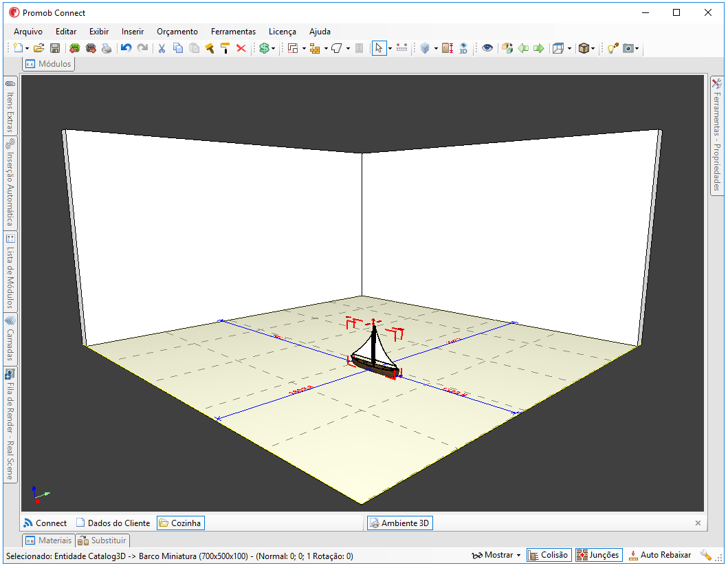This screenshot has width=728, height=568.
Task: Click the green dollar budget icon
Action: coord(264,48)
